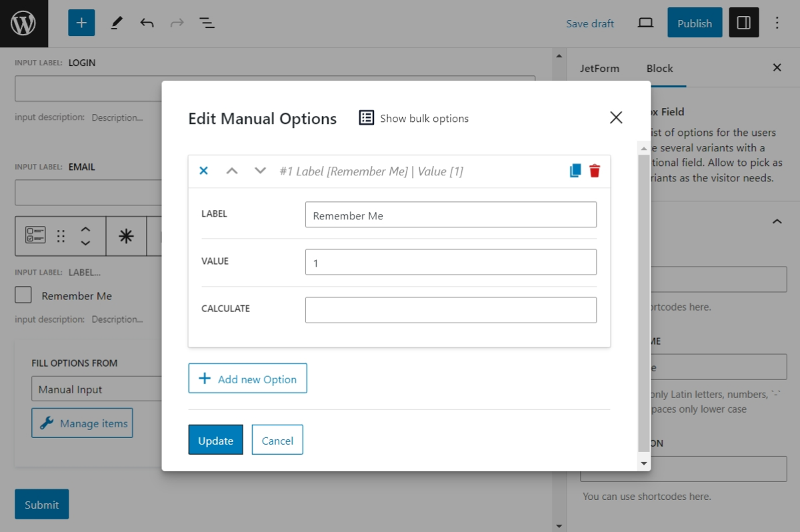Open the document List View
This screenshot has width=800, height=532.
point(207,22)
